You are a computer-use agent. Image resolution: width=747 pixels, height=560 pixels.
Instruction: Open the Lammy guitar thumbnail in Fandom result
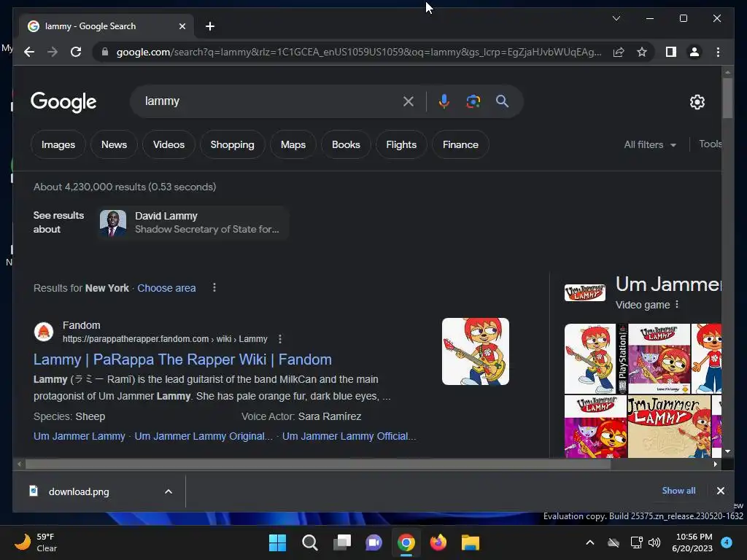tap(476, 351)
